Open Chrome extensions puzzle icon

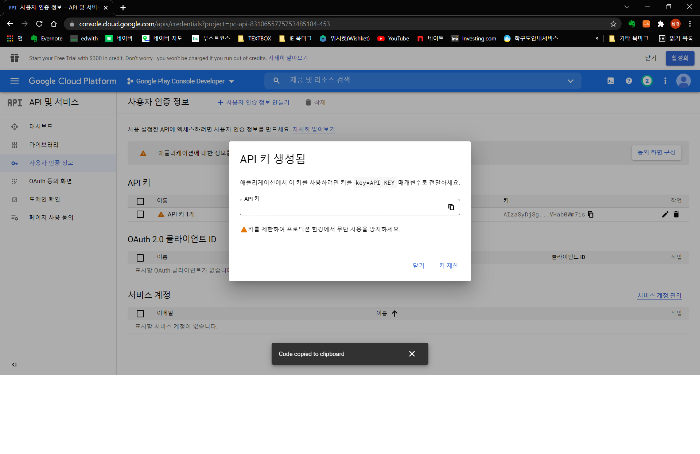pyautogui.click(x=661, y=24)
